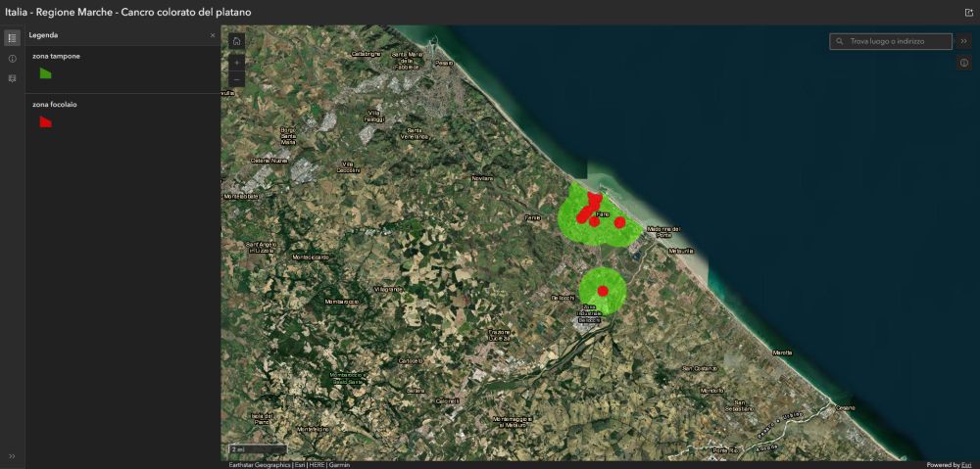Click the 'Cartoceto' map label
980x469 pixels.
(412, 361)
